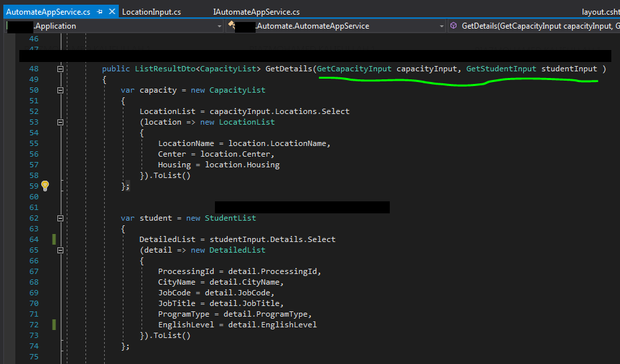Switch to the LocationInput.cs tab
The image size is (620, 364).
tap(151, 12)
